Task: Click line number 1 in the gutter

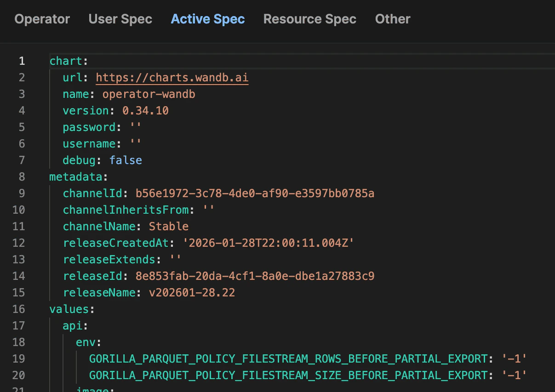Action: [22, 61]
